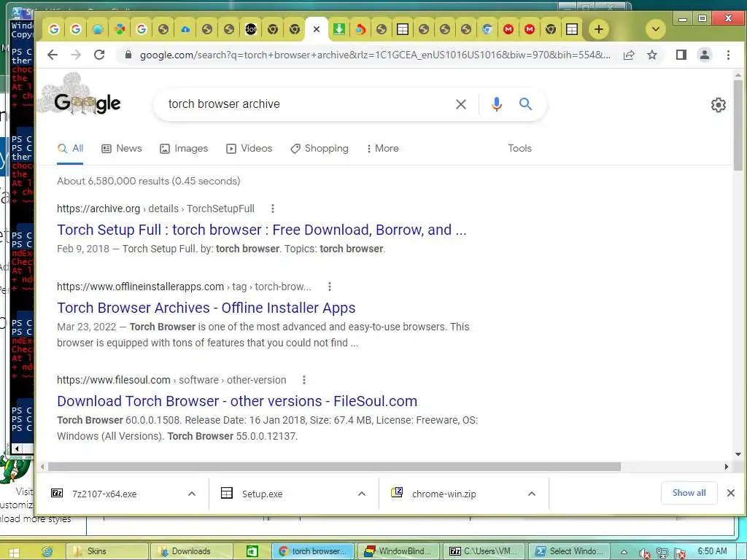Switch to the blue cloud icon tab
Screen dimensions: 747x560
click(185, 29)
